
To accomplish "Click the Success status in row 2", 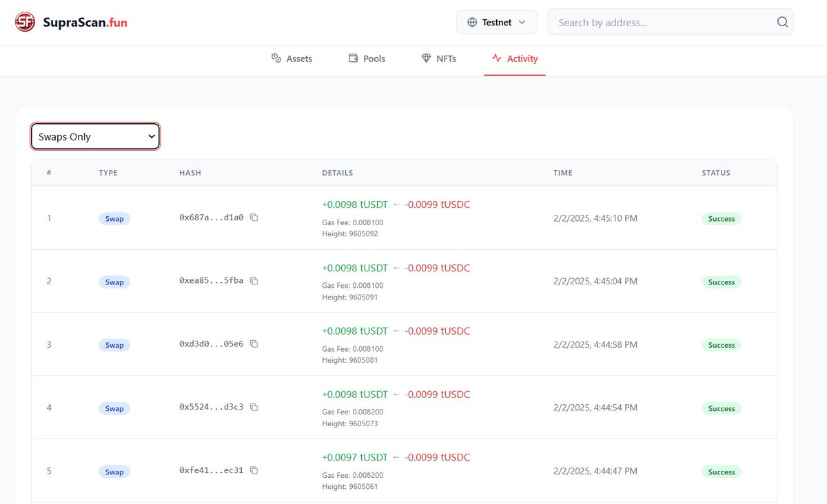I will (x=722, y=282).
